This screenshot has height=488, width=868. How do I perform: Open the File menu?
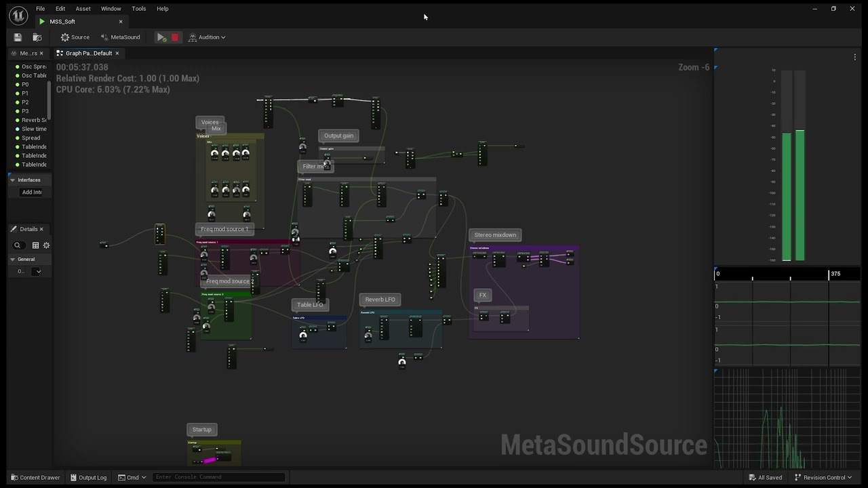click(x=40, y=9)
